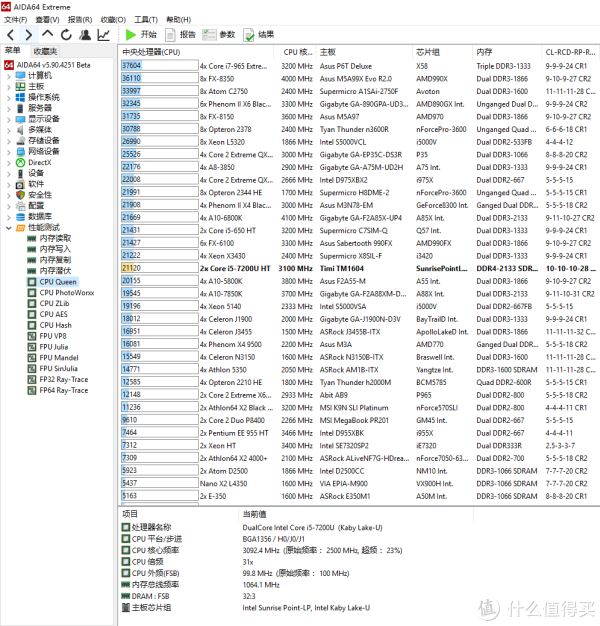The image size is (600, 626).
Task: Expand the DirectX node chevron
Action: (x=9, y=162)
